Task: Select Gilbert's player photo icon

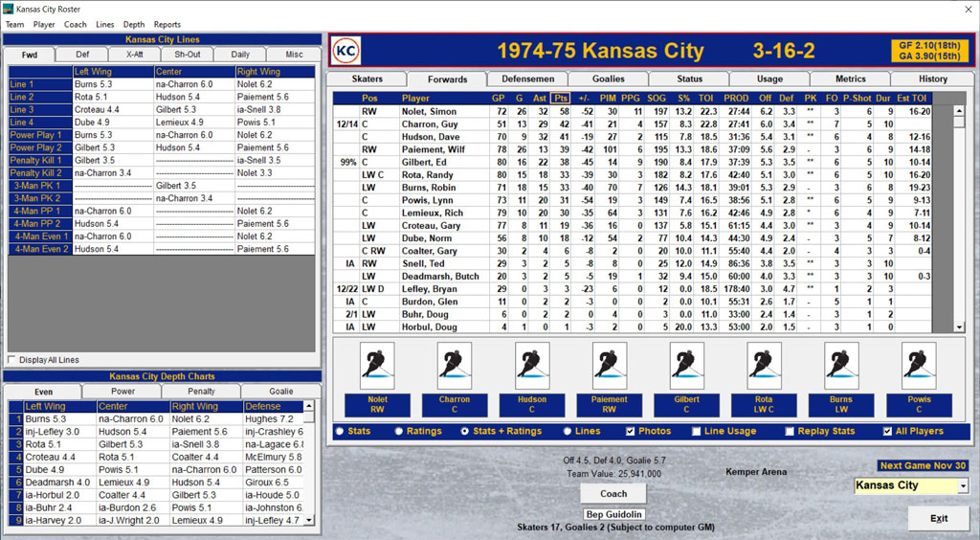Action: [x=686, y=366]
